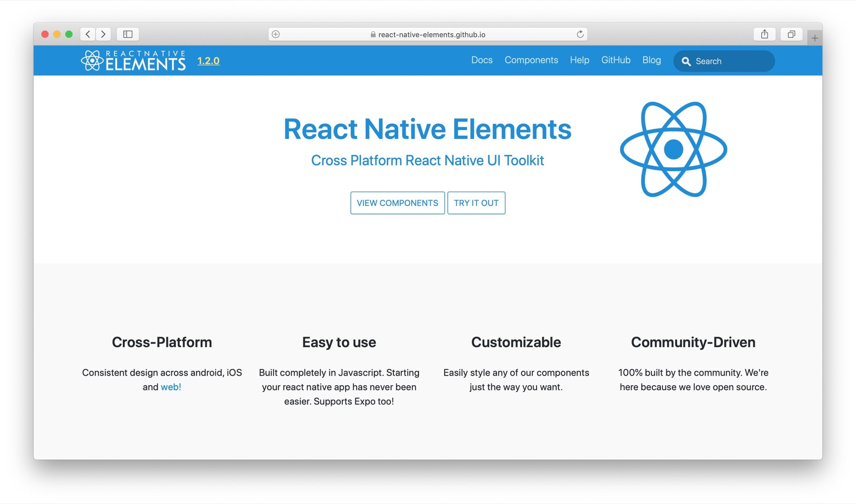Click the VIEW COMPONENTS button

398,203
